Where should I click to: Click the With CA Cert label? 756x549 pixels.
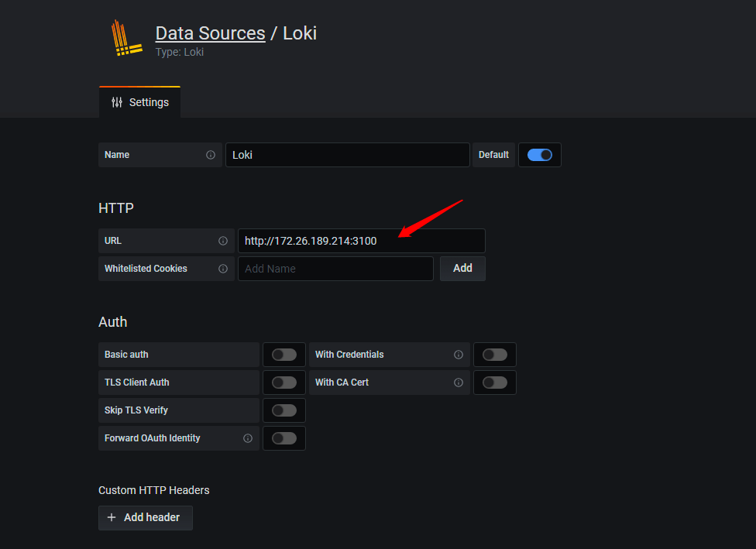point(342,383)
